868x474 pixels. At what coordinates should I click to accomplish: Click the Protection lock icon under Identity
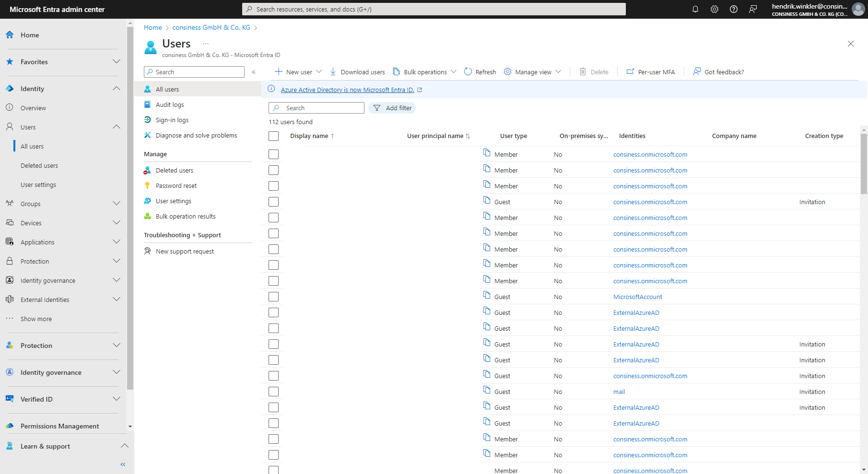[10, 261]
